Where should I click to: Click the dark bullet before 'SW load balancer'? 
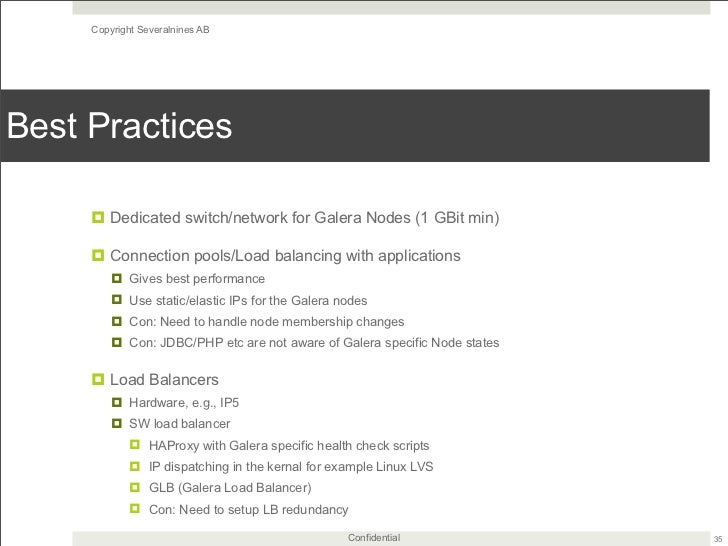[x=117, y=423]
